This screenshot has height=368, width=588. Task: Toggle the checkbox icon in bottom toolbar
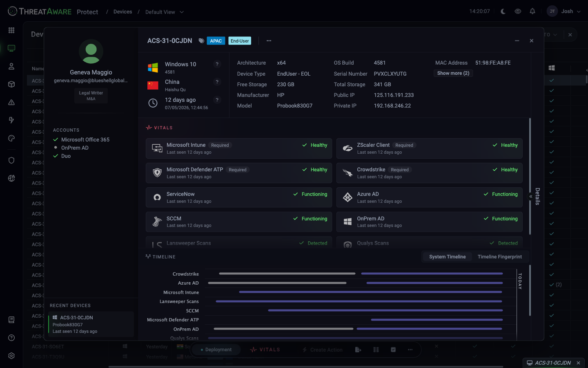(x=393, y=350)
